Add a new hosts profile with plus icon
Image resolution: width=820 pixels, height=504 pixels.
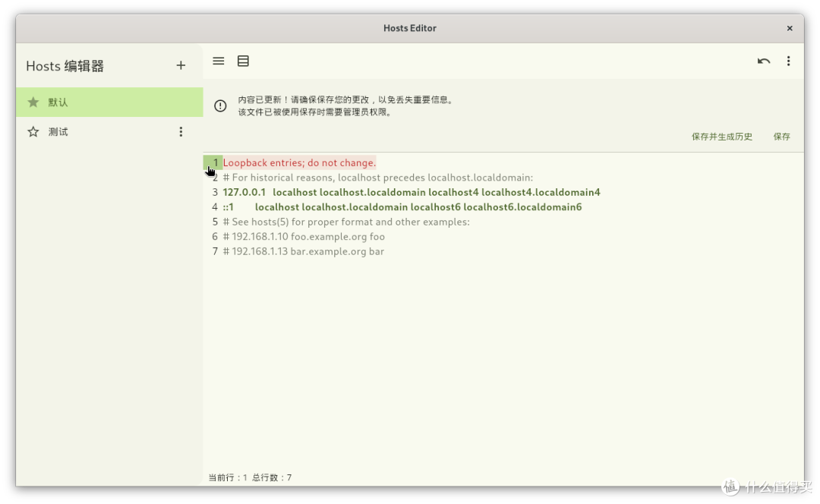click(181, 65)
